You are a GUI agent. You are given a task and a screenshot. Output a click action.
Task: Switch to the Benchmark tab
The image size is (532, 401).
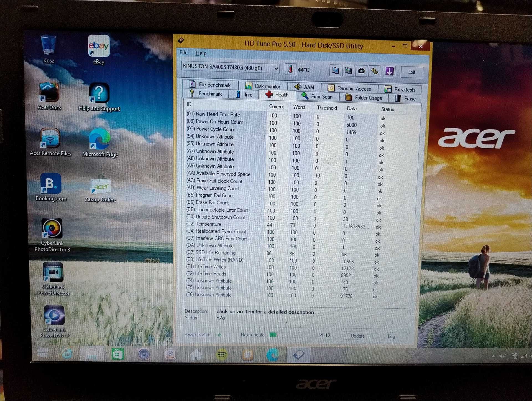pos(206,93)
